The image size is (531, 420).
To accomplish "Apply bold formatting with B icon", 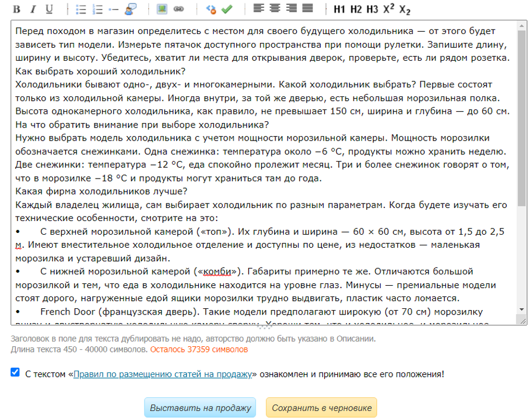I will [x=16, y=9].
